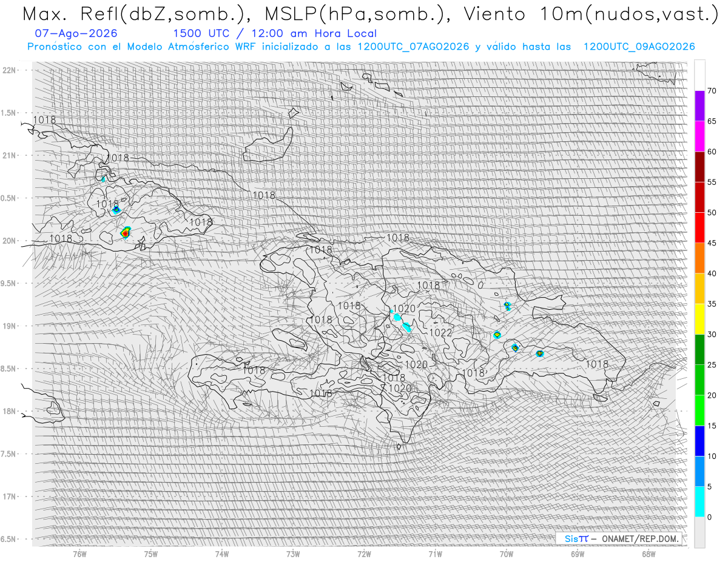This screenshot has width=728, height=562.
Task: Click the '10' colorbar scale value
Action: coord(712,456)
